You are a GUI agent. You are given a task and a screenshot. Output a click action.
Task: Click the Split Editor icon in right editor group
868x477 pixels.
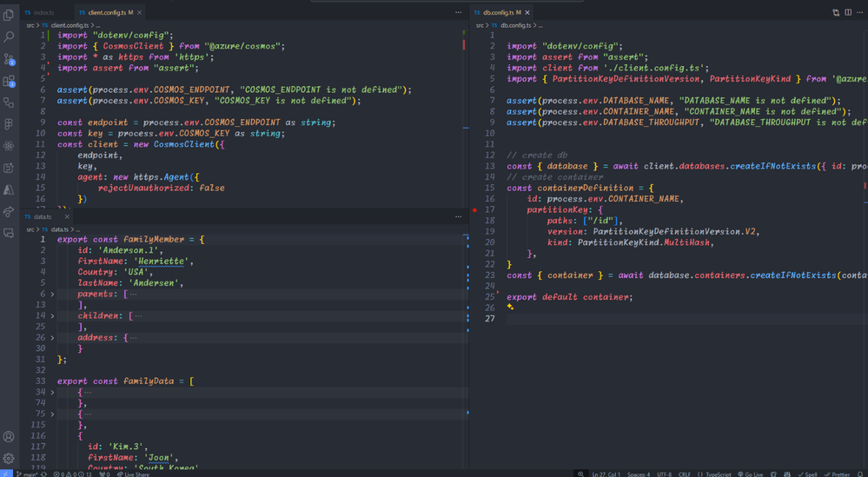coord(848,12)
